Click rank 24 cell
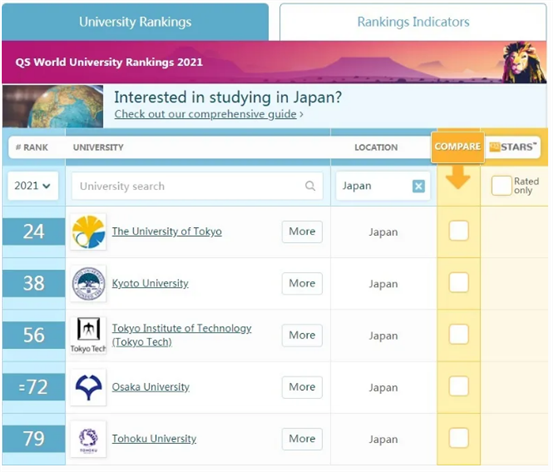 click(34, 232)
